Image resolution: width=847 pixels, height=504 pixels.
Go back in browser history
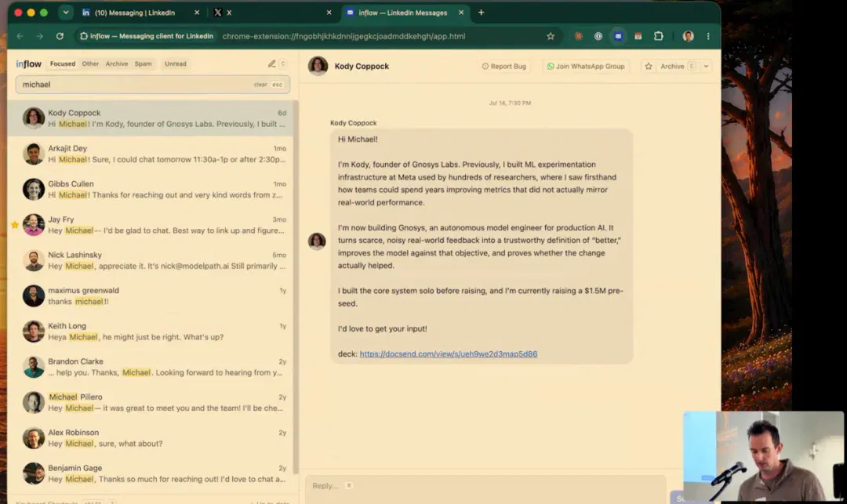20,36
